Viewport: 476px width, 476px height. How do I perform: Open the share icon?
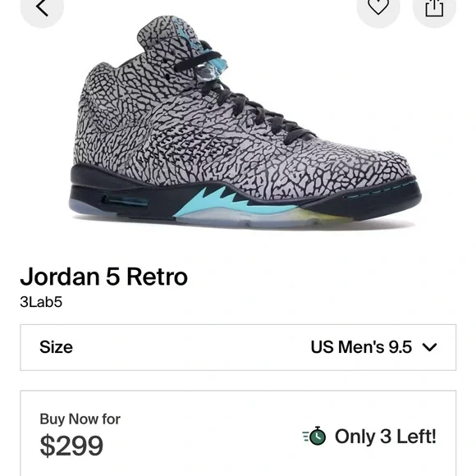point(434,7)
